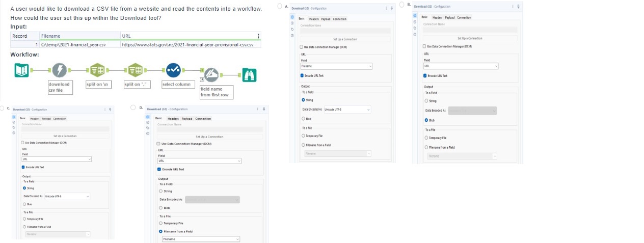Open the option B panel three-dot menu
This screenshot has width=644, height=243.
point(513,6)
